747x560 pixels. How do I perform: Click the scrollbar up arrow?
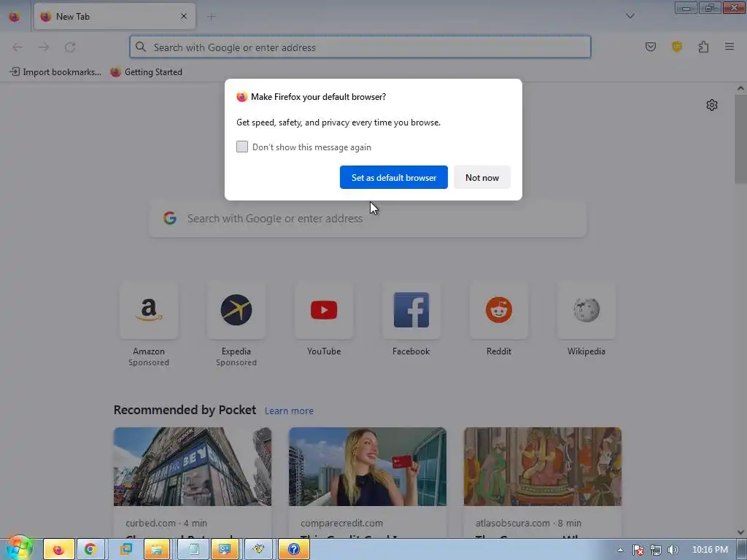(x=740, y=88)
